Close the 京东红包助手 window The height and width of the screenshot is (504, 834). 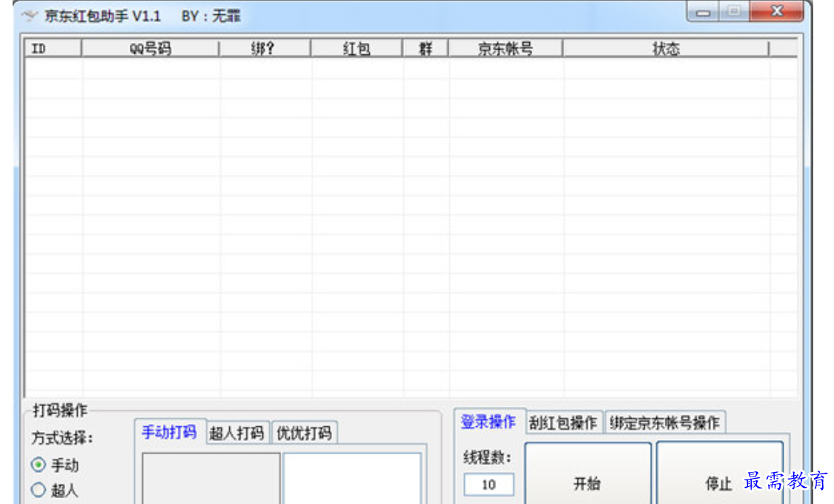click(x=777, y=12)
